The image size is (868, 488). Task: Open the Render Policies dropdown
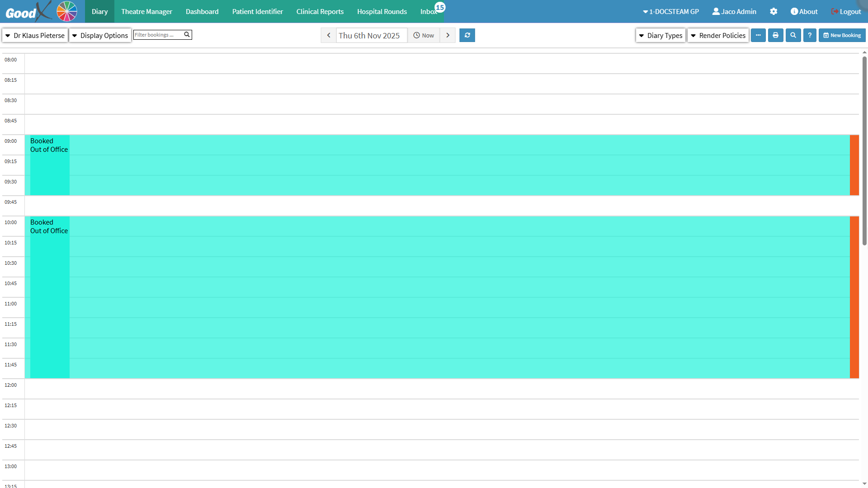click(718, 35)
